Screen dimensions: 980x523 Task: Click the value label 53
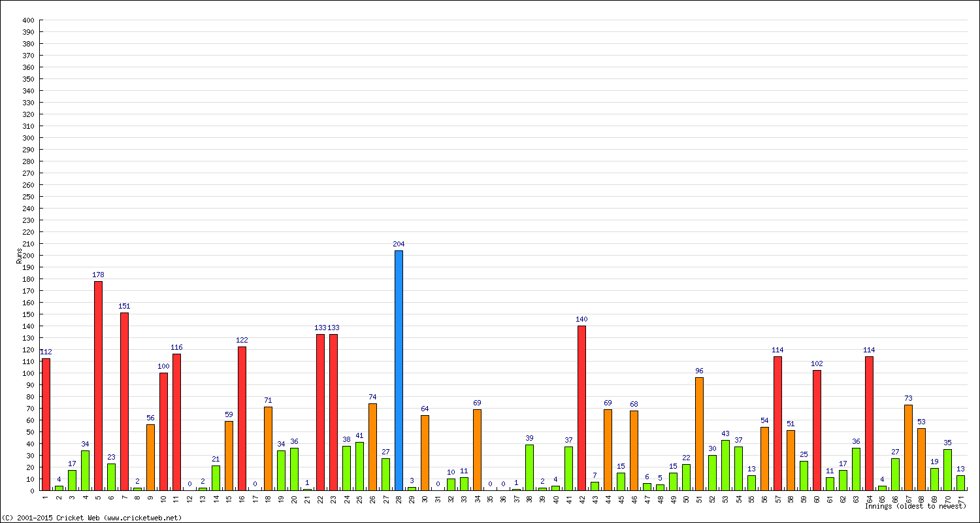[x=921, y=422]
